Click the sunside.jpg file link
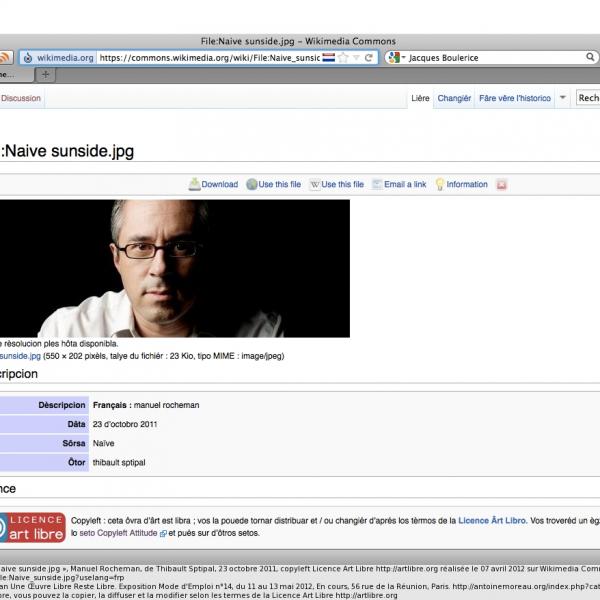Viewport: 600px width, 600px height. 20,356
